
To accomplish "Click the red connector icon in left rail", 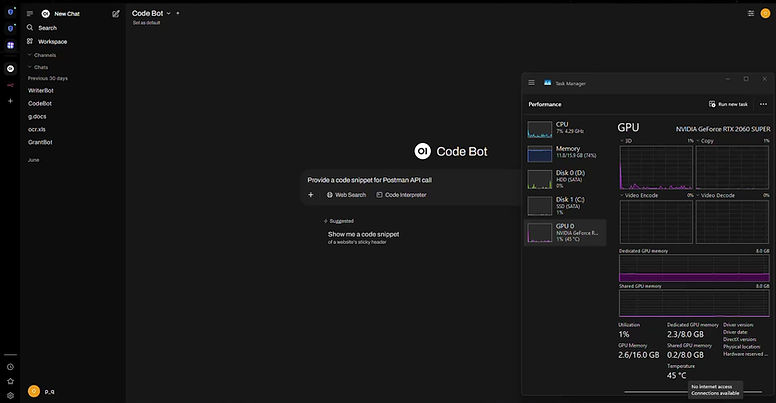I will 10,85.
